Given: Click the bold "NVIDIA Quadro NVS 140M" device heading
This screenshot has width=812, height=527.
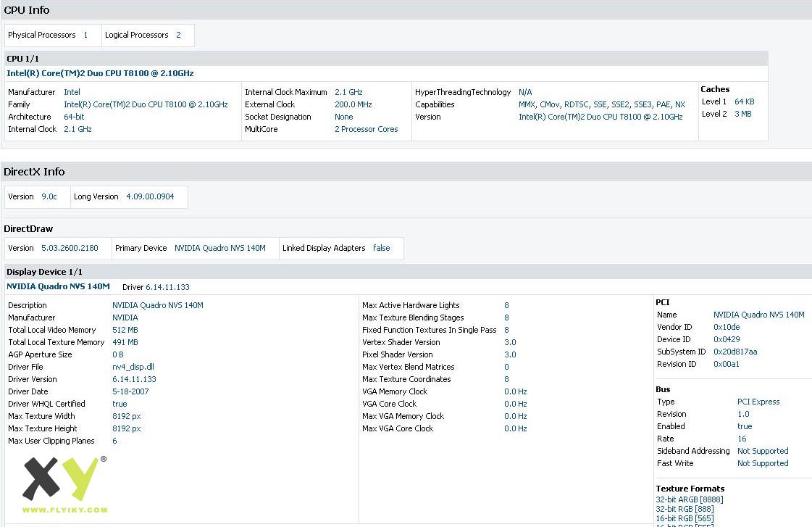Looking at the screenshot, I should pos(58,286).
